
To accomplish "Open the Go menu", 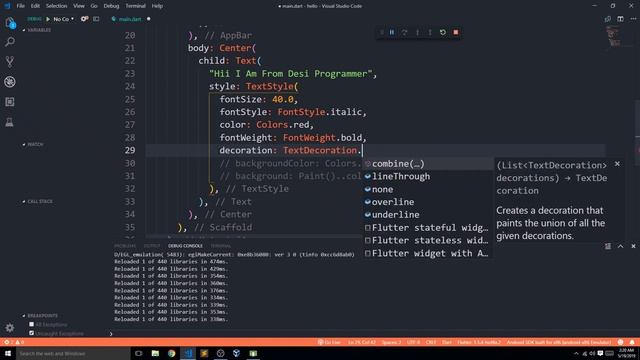I will (94, 6).
